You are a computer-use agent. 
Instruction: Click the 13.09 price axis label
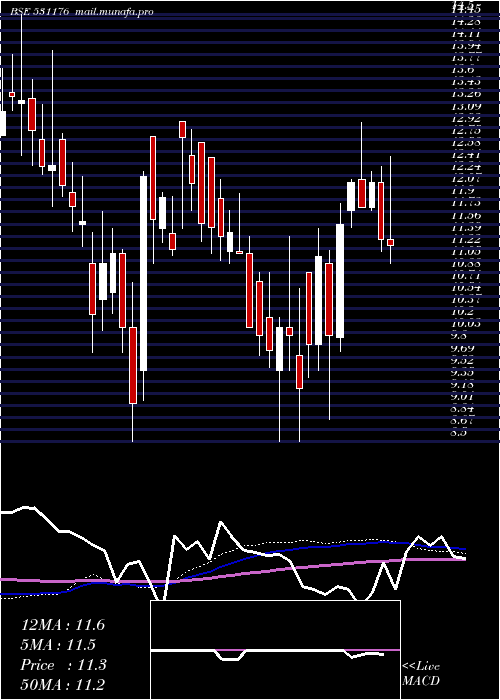click(467, 106)
